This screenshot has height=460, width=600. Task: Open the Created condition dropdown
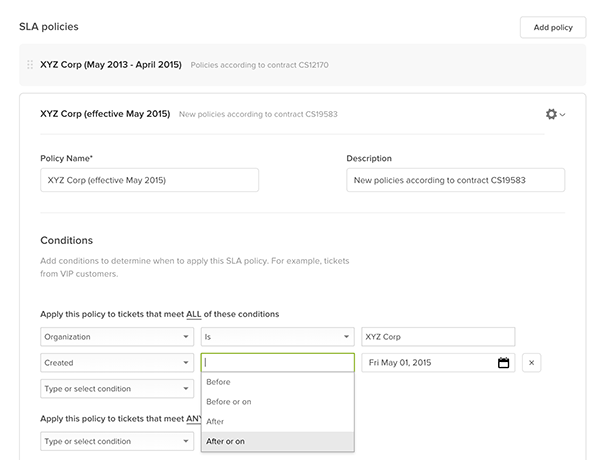pos(116,363)
